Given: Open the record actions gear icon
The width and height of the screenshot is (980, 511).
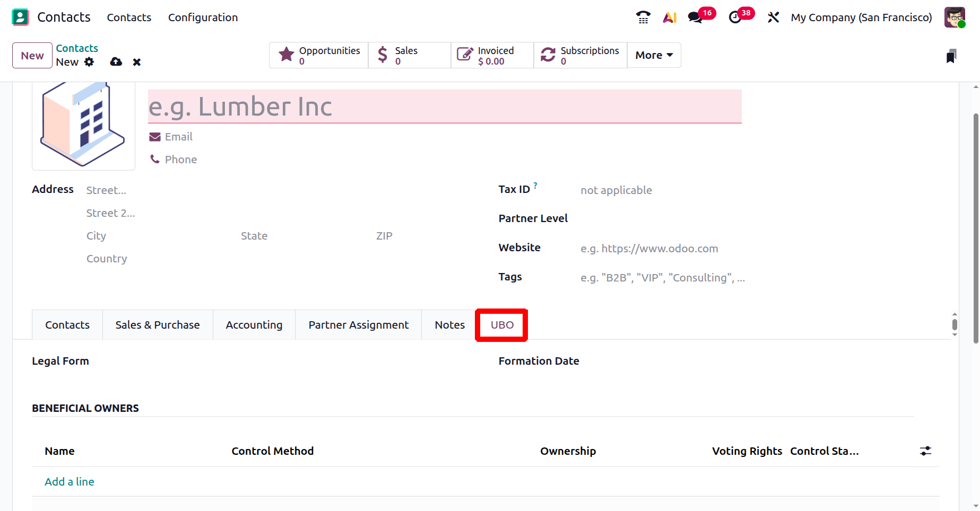Looking at the screenshot, I should coord(89,62).
